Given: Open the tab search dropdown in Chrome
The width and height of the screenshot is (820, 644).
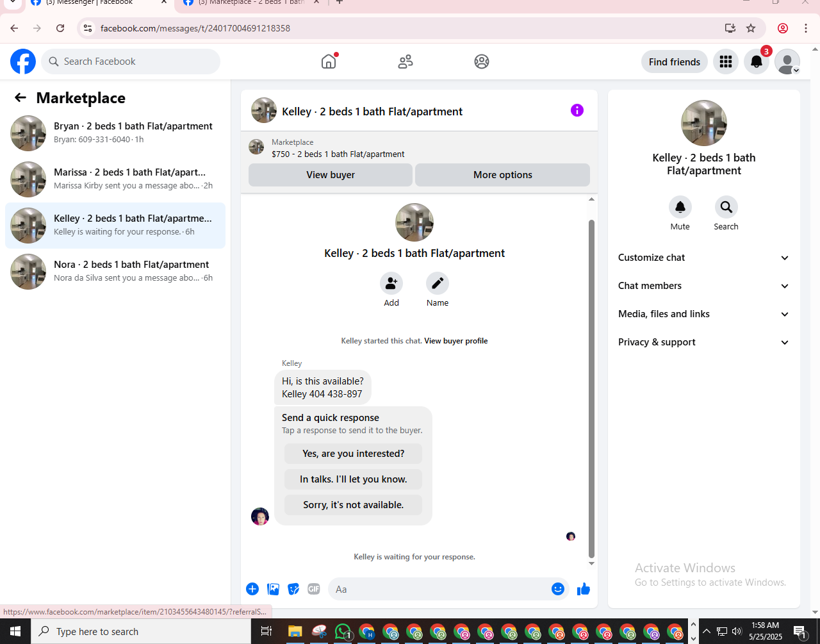Looking at the screenshot, I should [x=12, y=3].
